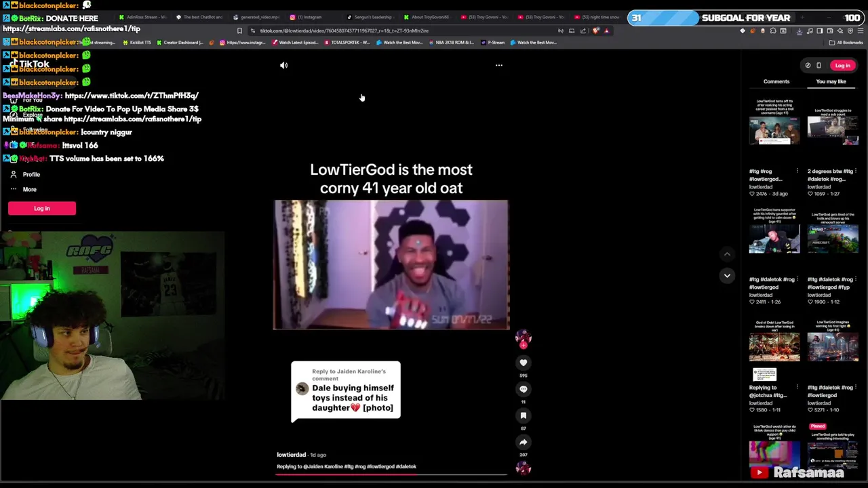Click the bookmark icon left of address bar

239,30
